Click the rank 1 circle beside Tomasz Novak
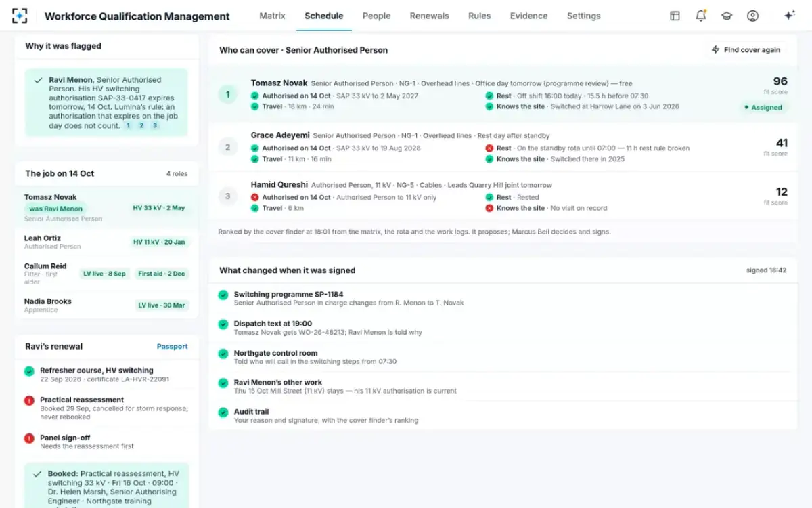The width and height of the screenshot is (812, 508). pos(227,95)
